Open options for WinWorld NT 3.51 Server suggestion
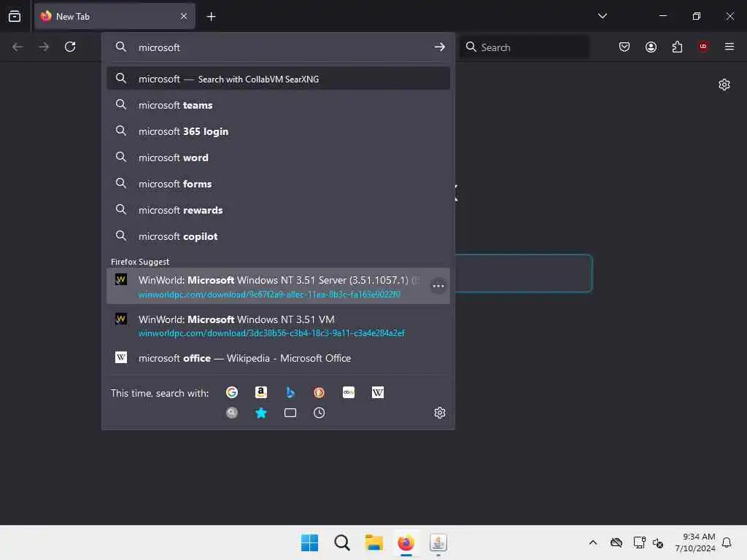Image resolution: width=747 pixels, height=560 pixels. click(438, 286)
